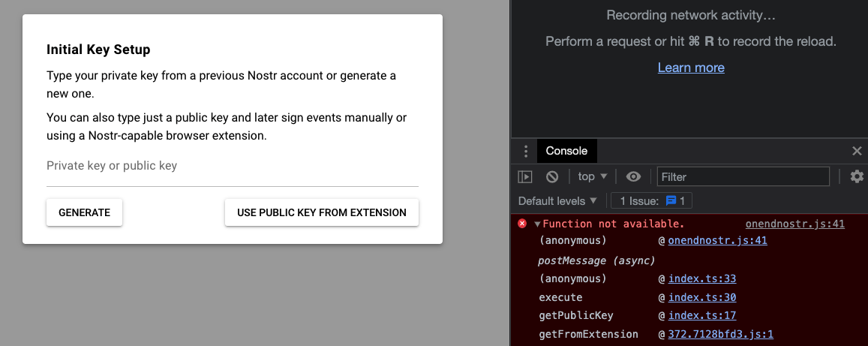Screen dimensions: 868x346
Task: Click the GENERATE button
Action: (84, 212)
